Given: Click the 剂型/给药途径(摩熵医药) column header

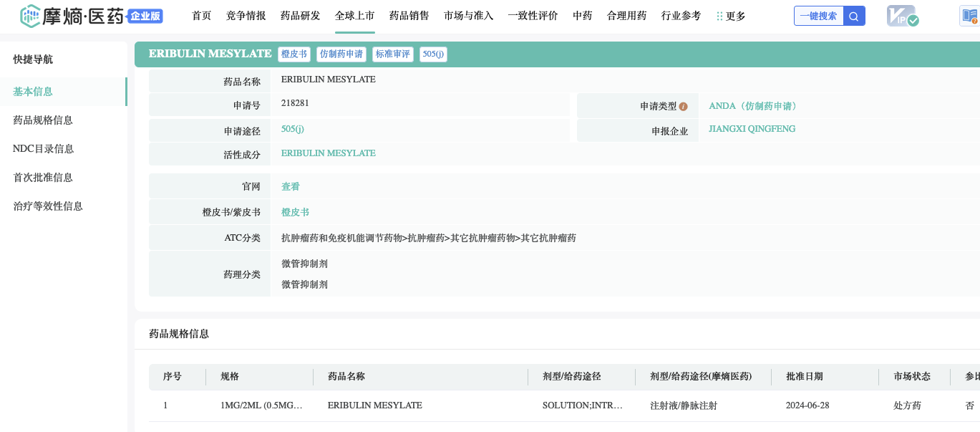Looking at the screenshot, I should coord(701,376).
